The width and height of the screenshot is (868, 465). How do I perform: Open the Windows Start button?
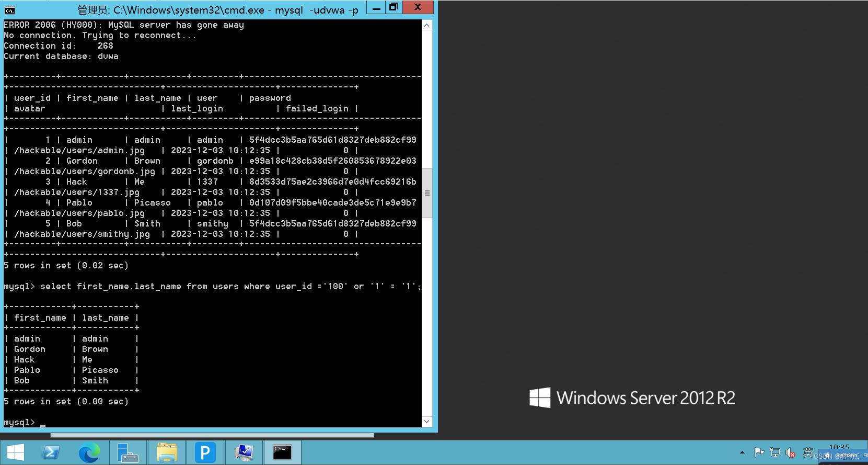(16, 452)
